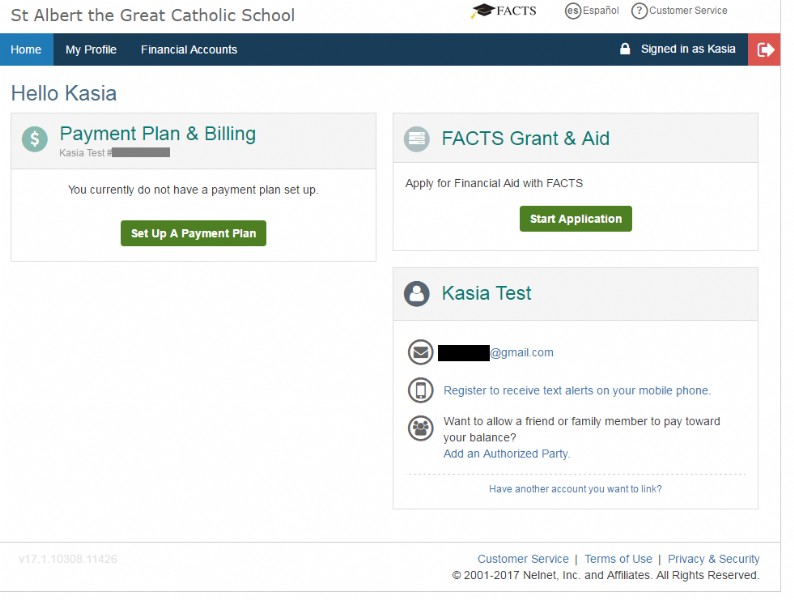Click the red sign out icon

(764, 50)
